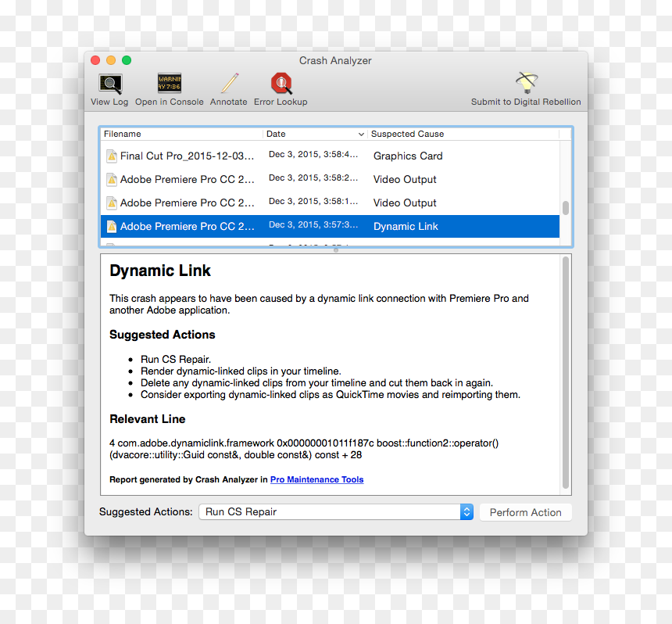Image resolution: width=672 pixels, height=624 pixels.
Task: Click the report pane vertical scrollbar
Action: tap(566, 372)
